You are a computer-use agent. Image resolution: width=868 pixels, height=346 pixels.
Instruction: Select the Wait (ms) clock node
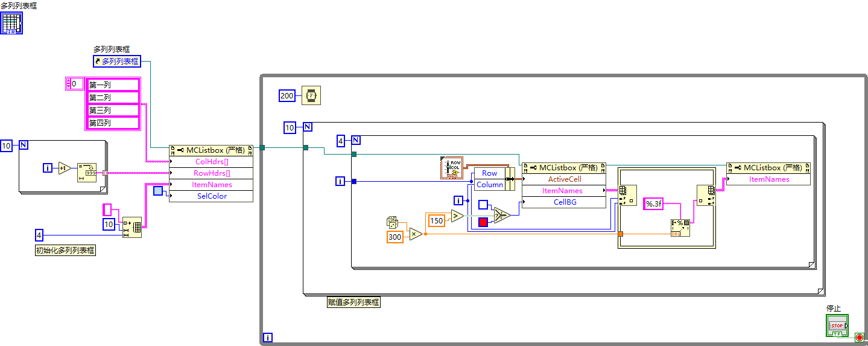311,95
